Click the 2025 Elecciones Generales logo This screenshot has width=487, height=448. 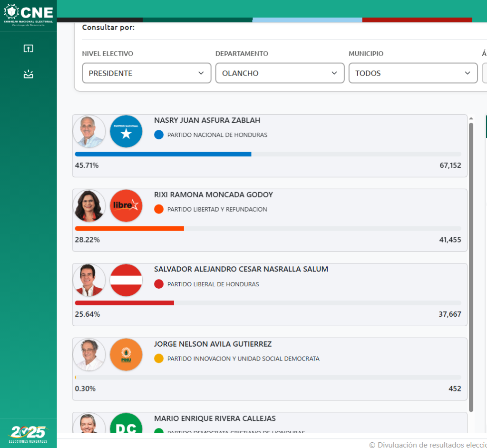pos(28,434)
